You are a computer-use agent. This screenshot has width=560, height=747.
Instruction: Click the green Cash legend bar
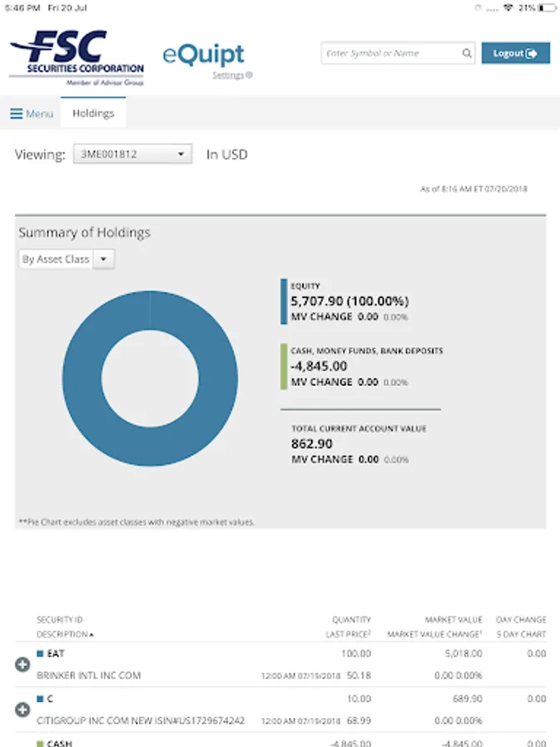(284, 367)
